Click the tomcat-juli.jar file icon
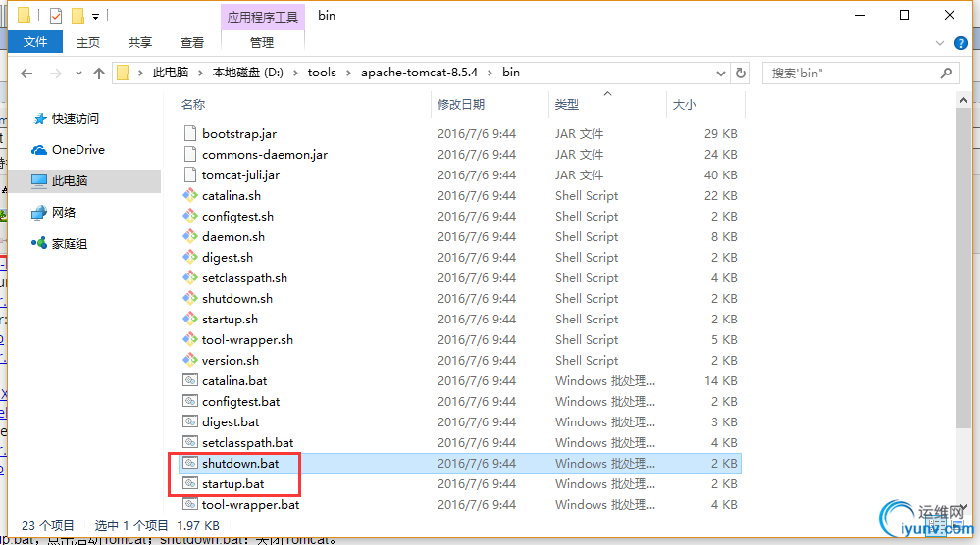The image size is (980, 545). 190,174
